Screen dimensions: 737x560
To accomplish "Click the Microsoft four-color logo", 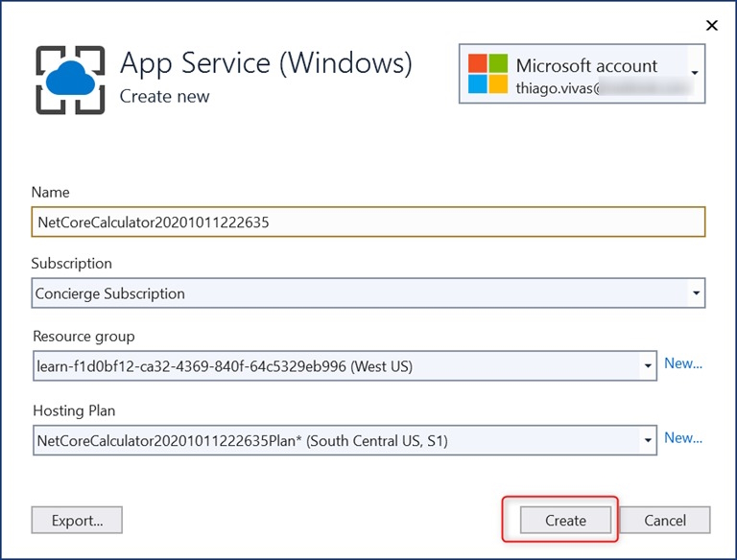I will (487, 74).
